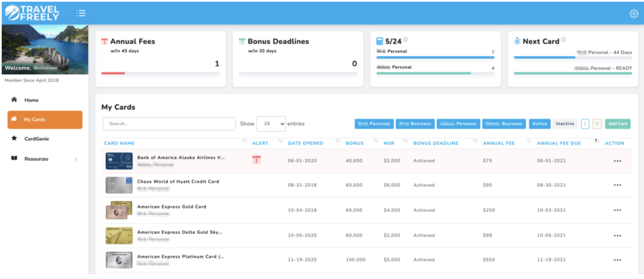This screenshot has height=279, width=644.
Task: Click the 5/24 progress bar showing 7
Action: point(435,57)
